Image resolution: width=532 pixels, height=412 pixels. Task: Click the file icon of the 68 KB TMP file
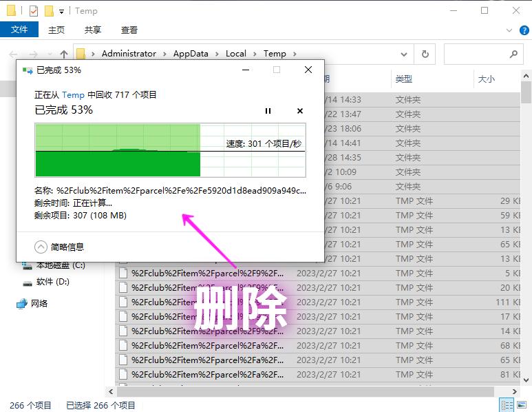[x=123, y=345]
